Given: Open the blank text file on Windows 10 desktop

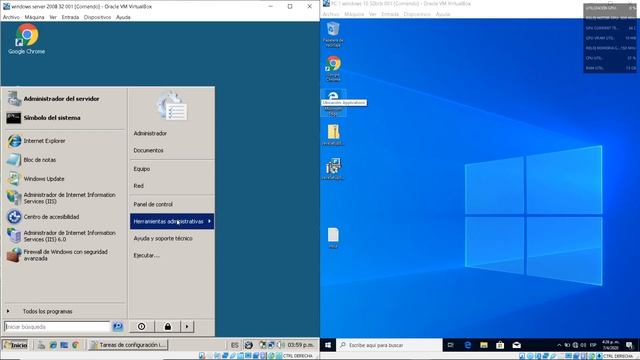Looking at the screenshot, I should pos(333,238).
